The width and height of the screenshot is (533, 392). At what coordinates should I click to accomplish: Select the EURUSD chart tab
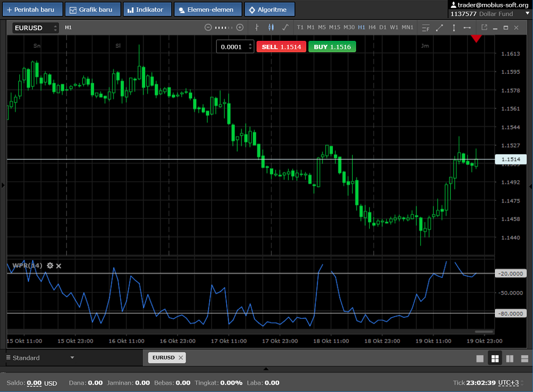coord(163,357)
